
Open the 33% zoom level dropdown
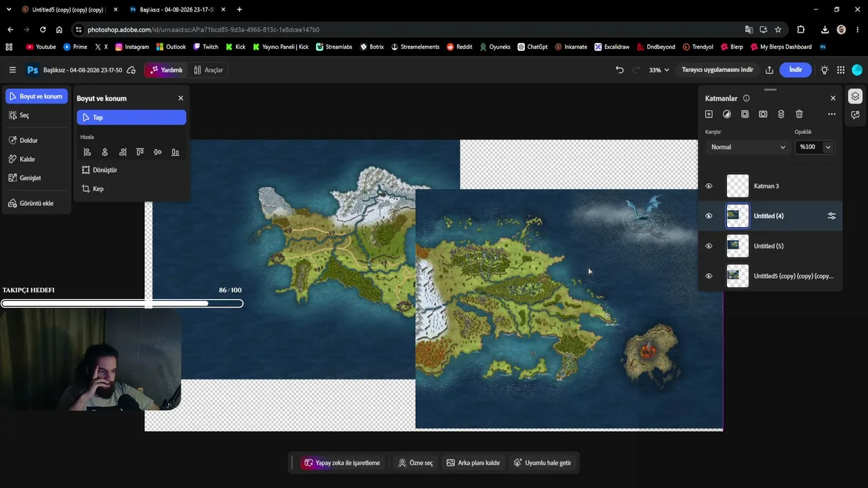click(x=659, y=70)
